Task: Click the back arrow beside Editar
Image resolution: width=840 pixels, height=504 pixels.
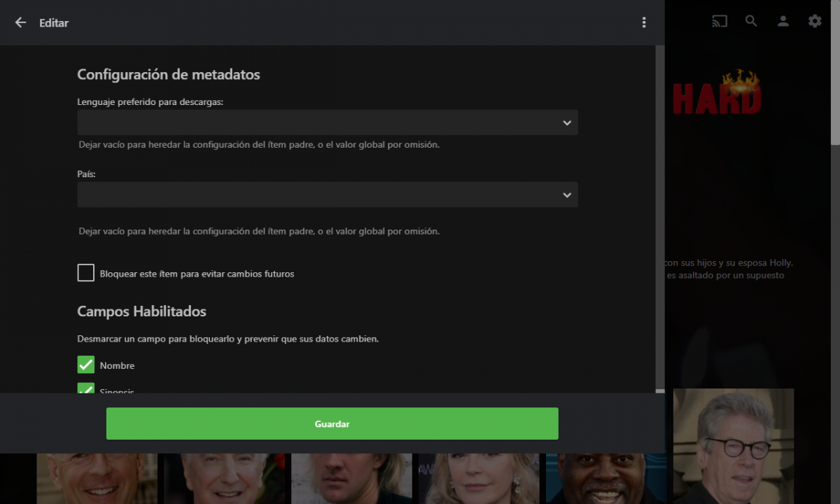Action: click(20, 22)
